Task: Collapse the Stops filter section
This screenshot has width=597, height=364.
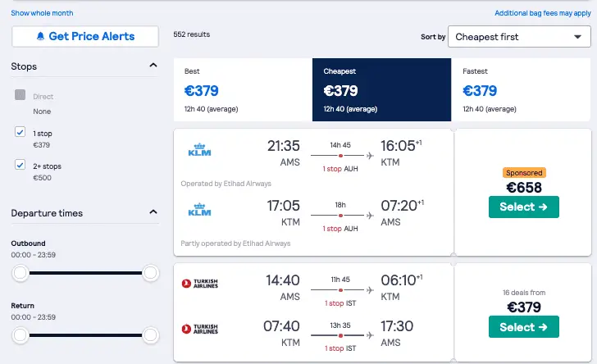Action: point(153,65)
